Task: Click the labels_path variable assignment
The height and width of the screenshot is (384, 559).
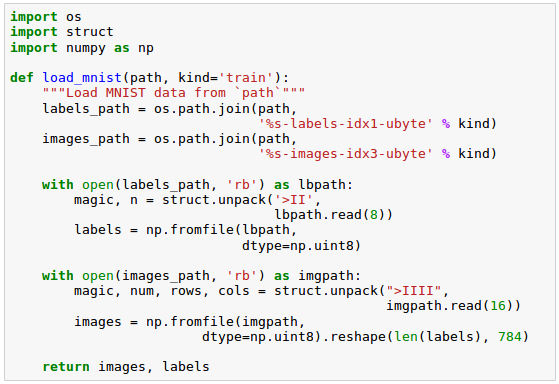Action: (x=86, y=109)
